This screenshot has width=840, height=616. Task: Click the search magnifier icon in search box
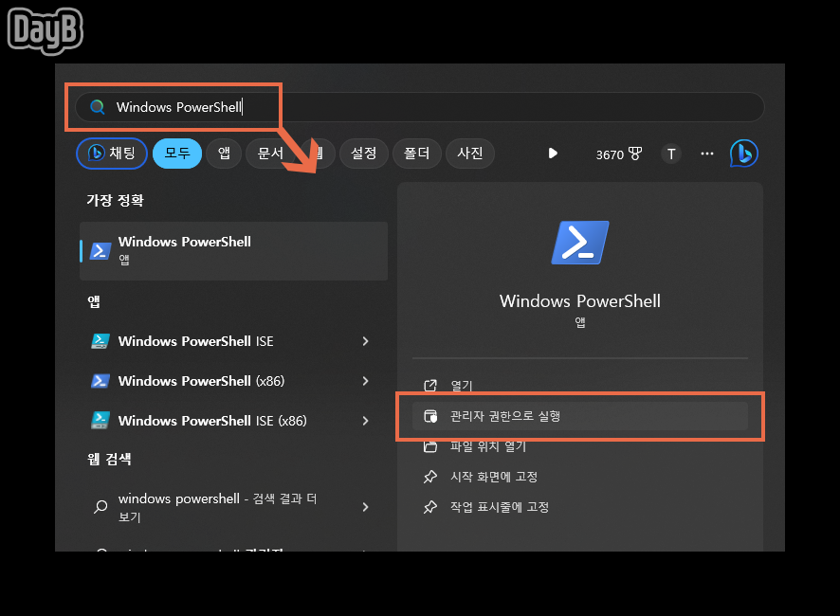[97, 107]
